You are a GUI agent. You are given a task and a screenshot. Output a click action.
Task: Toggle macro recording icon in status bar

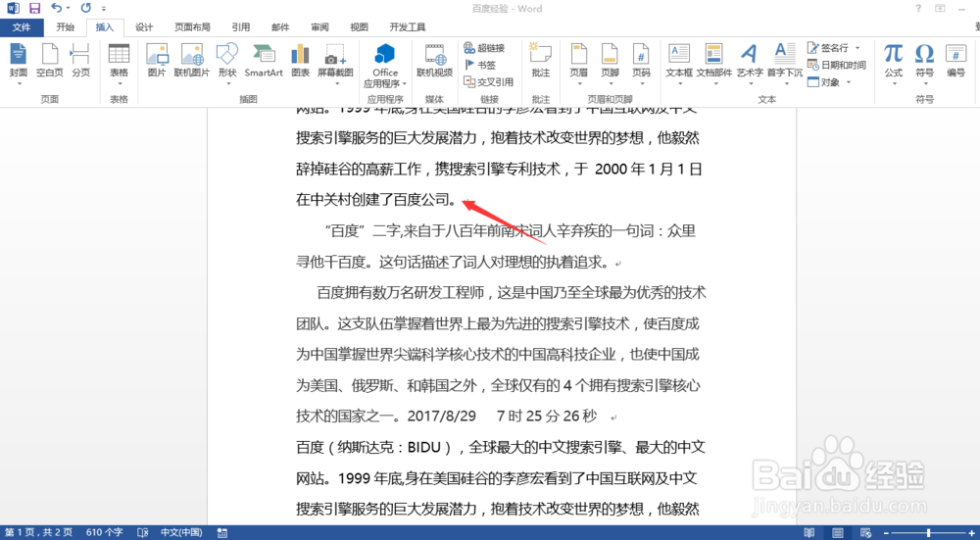coord(221,532)
